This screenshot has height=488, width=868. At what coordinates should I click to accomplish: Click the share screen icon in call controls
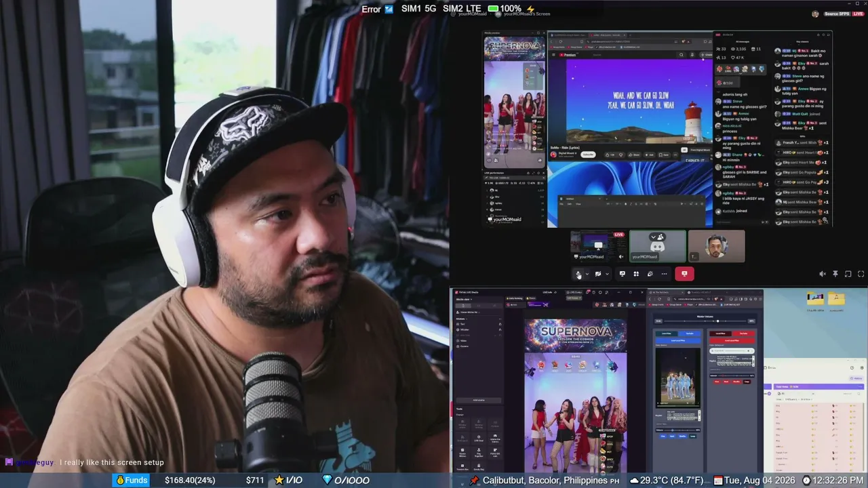point(622,274)
